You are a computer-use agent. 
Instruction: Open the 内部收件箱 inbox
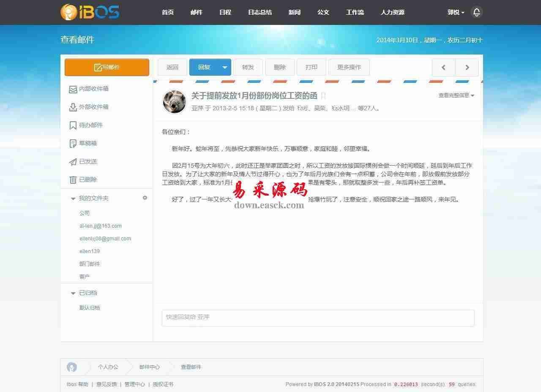pos(93,89)
